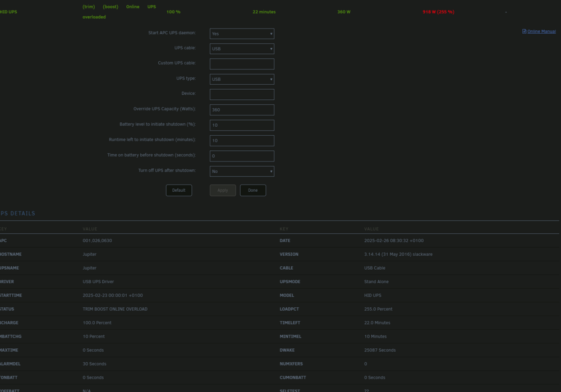Select the DATE value 2025-02-26 08:30:32

394,241
